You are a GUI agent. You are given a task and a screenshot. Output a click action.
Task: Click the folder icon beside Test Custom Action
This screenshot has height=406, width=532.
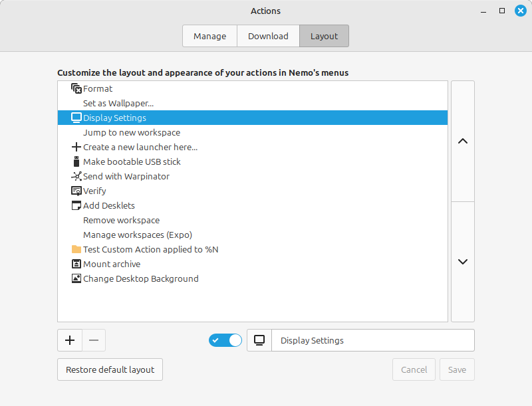tap(75, 249)
